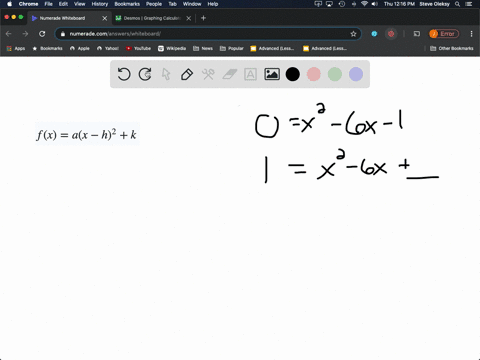Expand the News bookmarks folder

[x=203, y=48]
